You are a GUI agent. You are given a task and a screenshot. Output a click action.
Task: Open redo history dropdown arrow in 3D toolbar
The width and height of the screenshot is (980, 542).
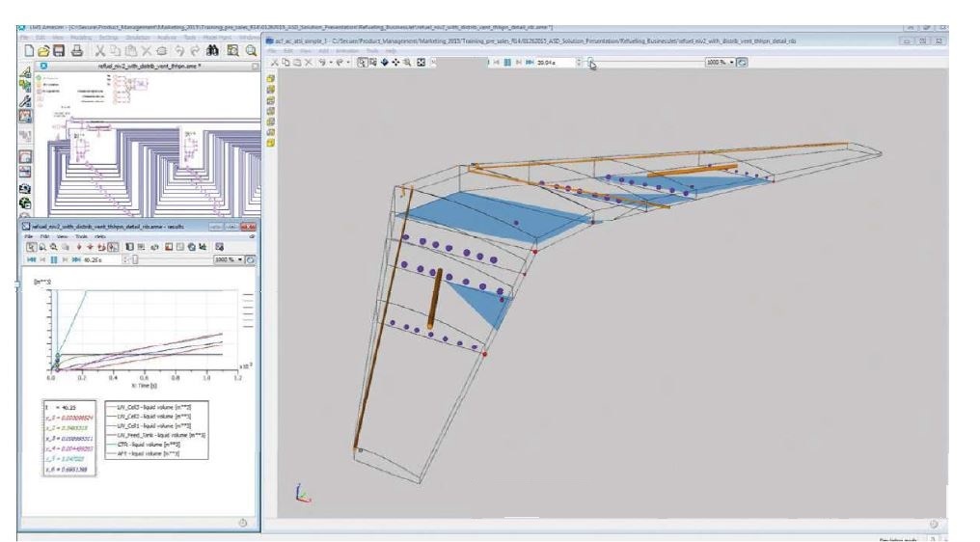click(348, 63)
